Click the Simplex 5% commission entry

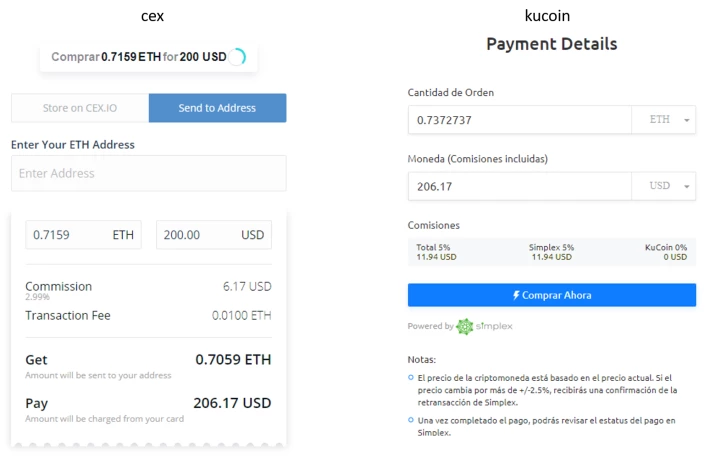[x=552, y=252]
